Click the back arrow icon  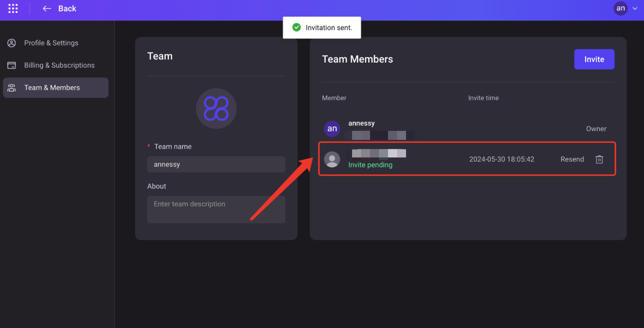(x=47, y=9)
